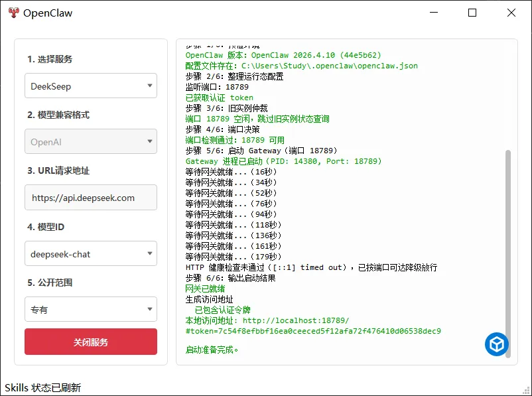Click the '配置文件存在' config path line
The width and height of the screenshot is (532, 396).
[302, 66]
